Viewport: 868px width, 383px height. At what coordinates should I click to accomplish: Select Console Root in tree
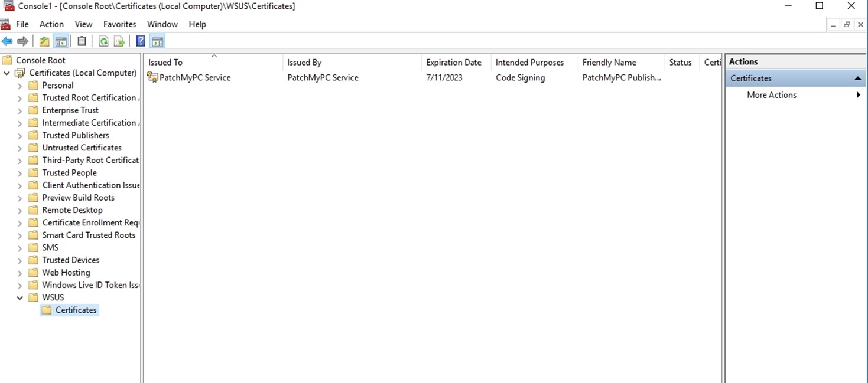[40, 60]
